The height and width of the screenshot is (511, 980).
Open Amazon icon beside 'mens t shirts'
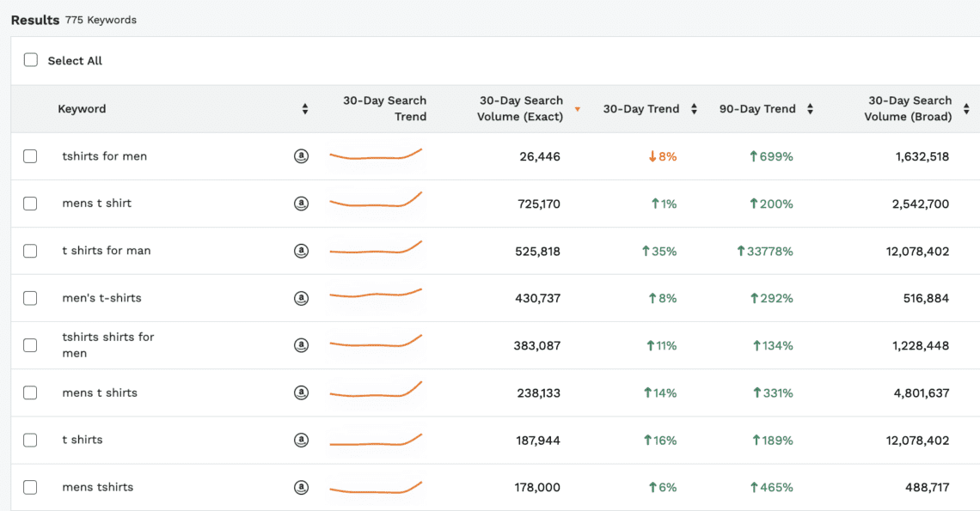[x=301, y=392]
